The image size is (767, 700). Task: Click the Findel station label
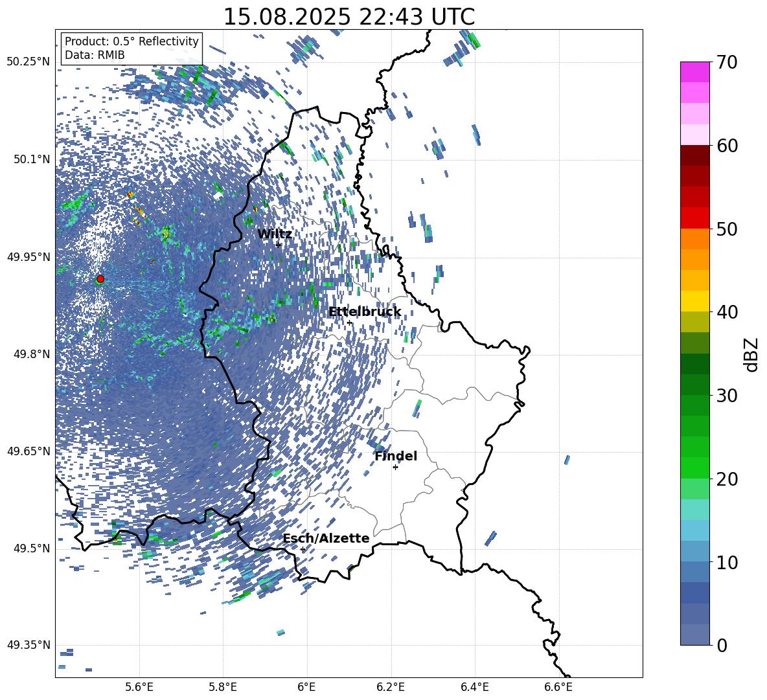pyautogui.click(x=396, y=456)
